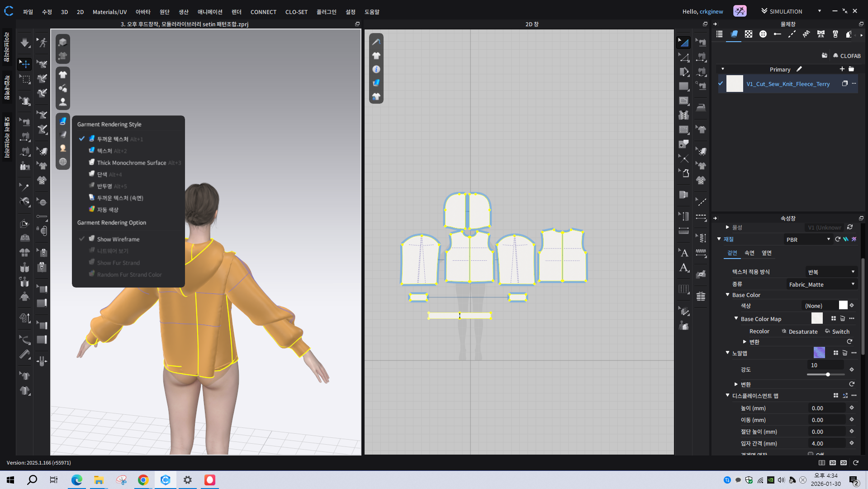Open the fabric tab icon in Object Browser
The height and width of the screenshot is (489, 868).
pyautogui.click(x=734, y=34)
